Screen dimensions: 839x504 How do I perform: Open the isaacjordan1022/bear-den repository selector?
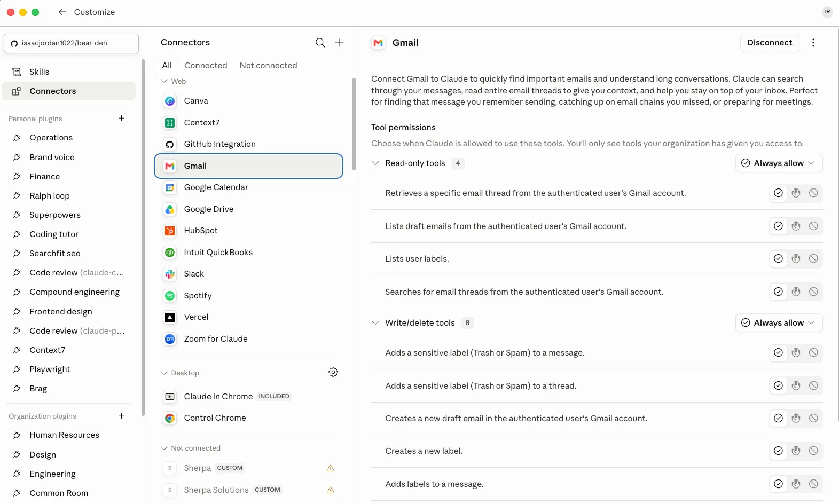coord(71,43)
